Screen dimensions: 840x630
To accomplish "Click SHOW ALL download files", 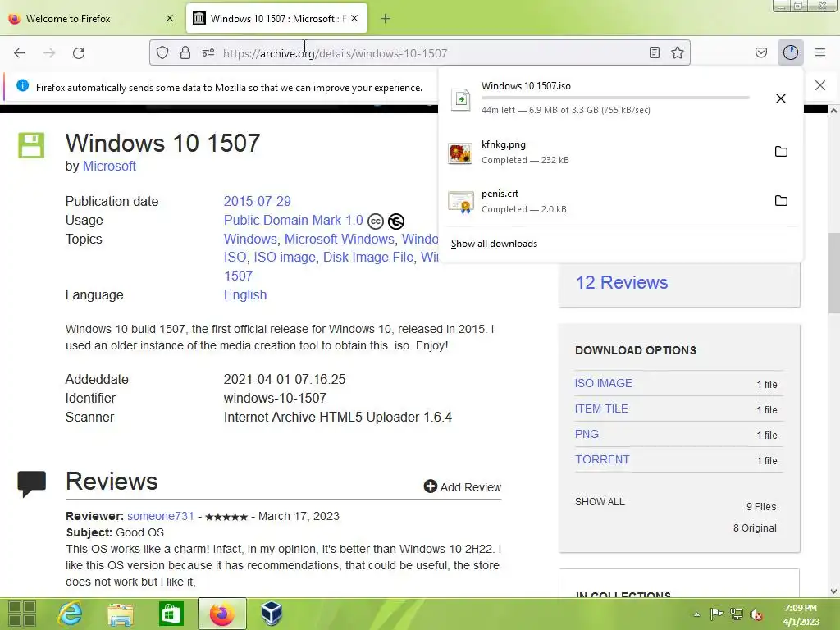I will click(600, 502).
